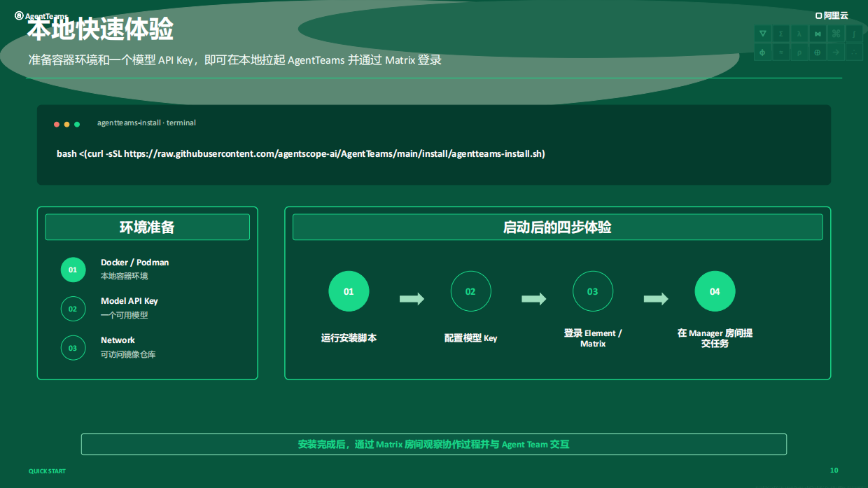Click the green dot in the terminal header

[77, 124]
